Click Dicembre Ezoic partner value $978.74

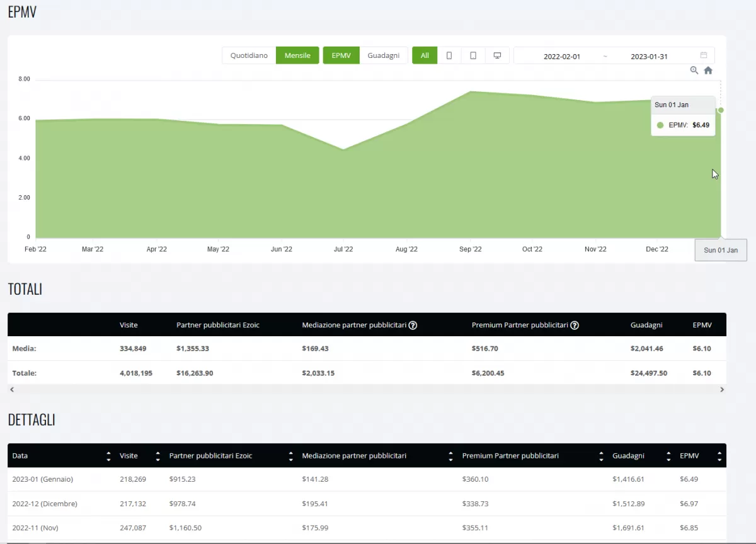pos(183,504)
